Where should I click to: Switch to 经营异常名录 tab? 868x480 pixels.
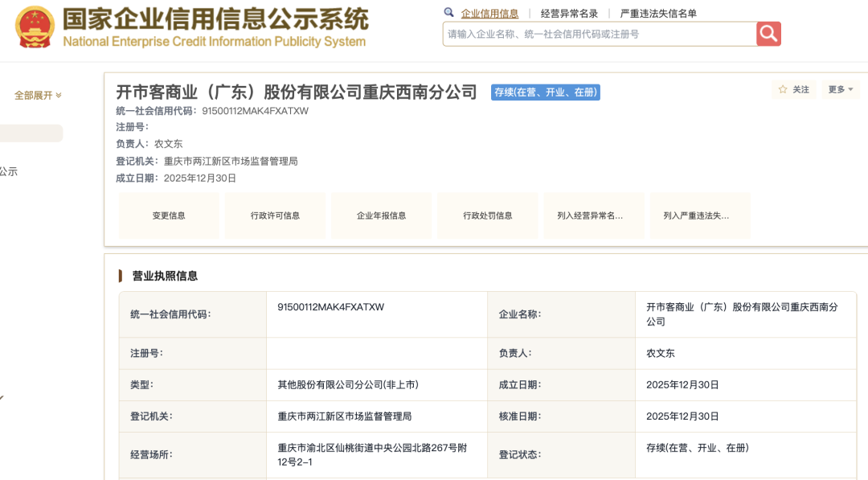point(569,14)
